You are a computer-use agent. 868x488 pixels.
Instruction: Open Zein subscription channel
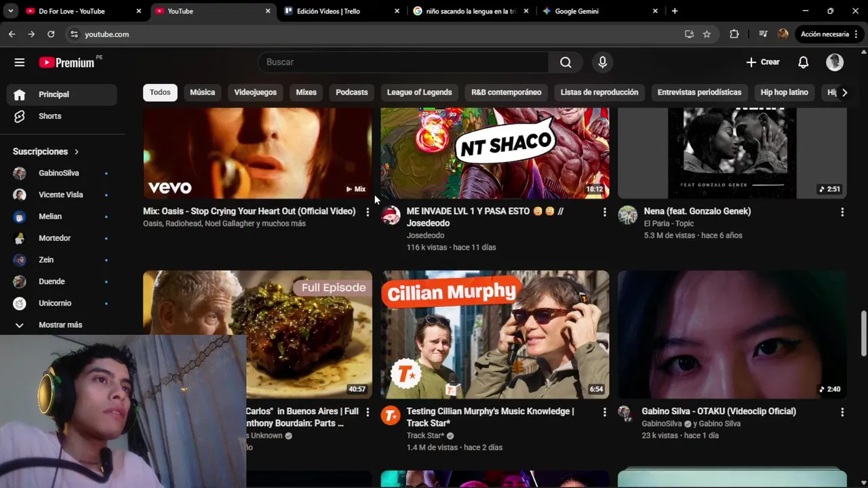coord(62,260)
